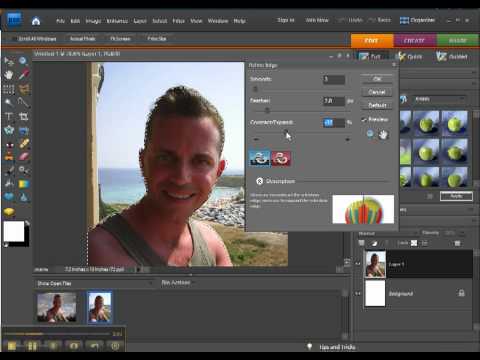Select the Red Eye Removal tool
Screen dimensions: 480x360
coord(9,144)
